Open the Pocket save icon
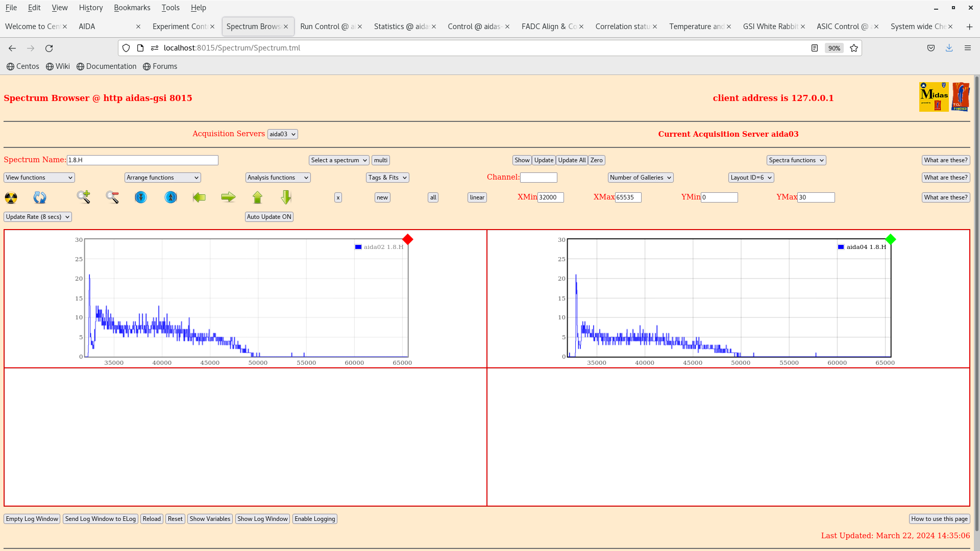The height and width of the screenshot is (551, 980). click(x=931, y=48)
